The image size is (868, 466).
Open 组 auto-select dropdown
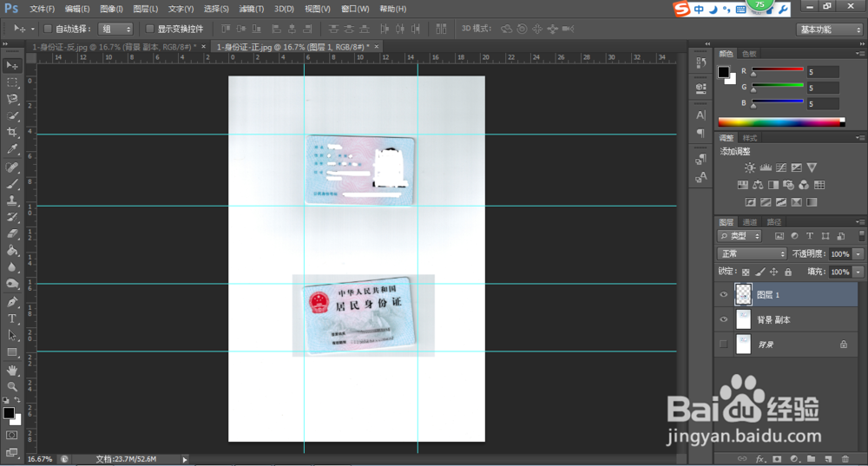(x=115, y=29)
